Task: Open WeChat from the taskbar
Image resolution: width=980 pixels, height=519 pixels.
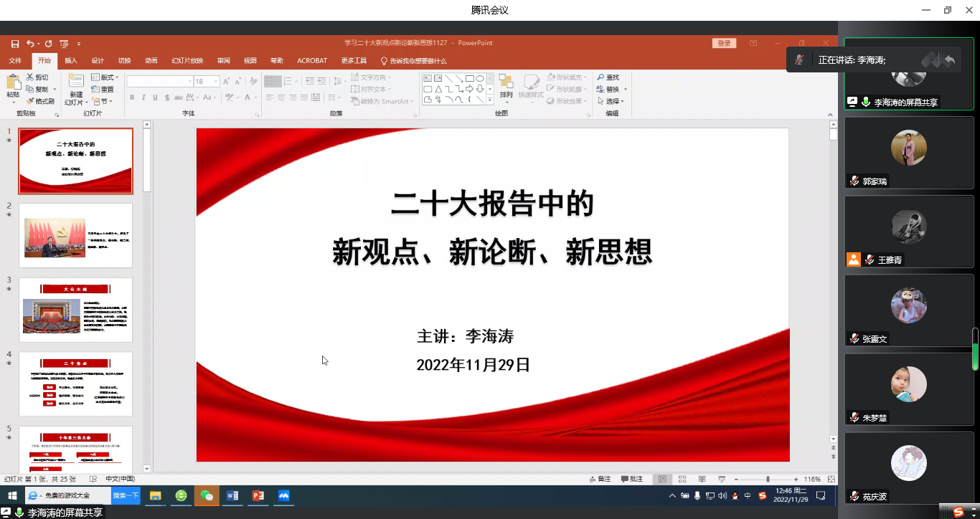Action: pos(207,495)
